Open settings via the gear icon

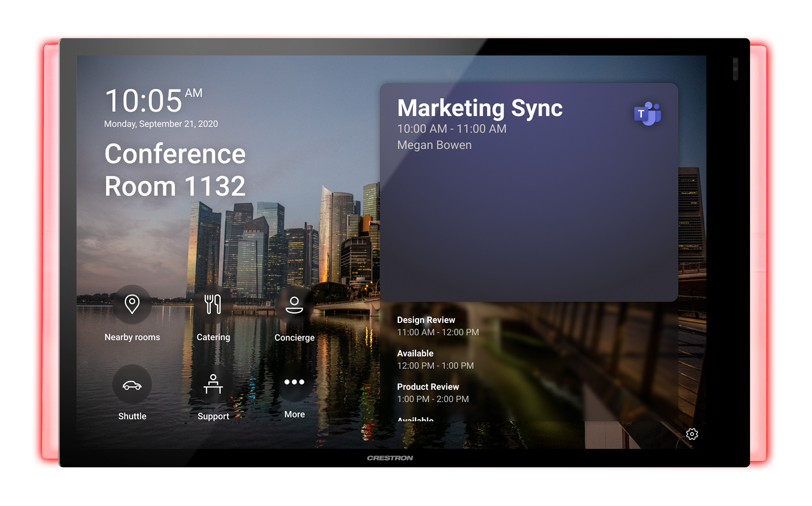pos(691,434)
